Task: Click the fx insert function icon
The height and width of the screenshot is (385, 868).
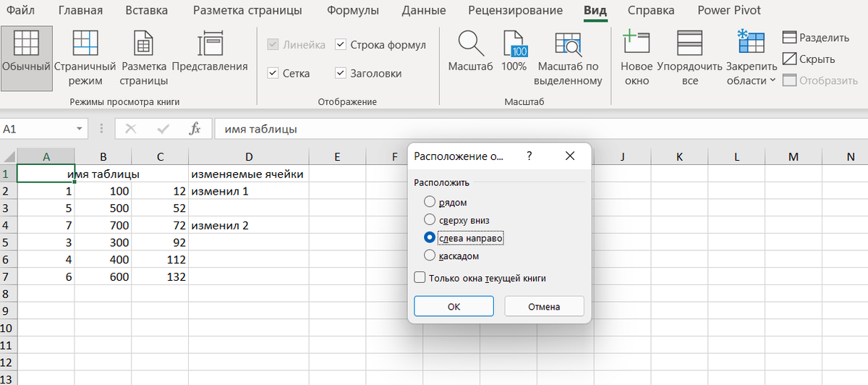Action: click(x=195, y=129)
